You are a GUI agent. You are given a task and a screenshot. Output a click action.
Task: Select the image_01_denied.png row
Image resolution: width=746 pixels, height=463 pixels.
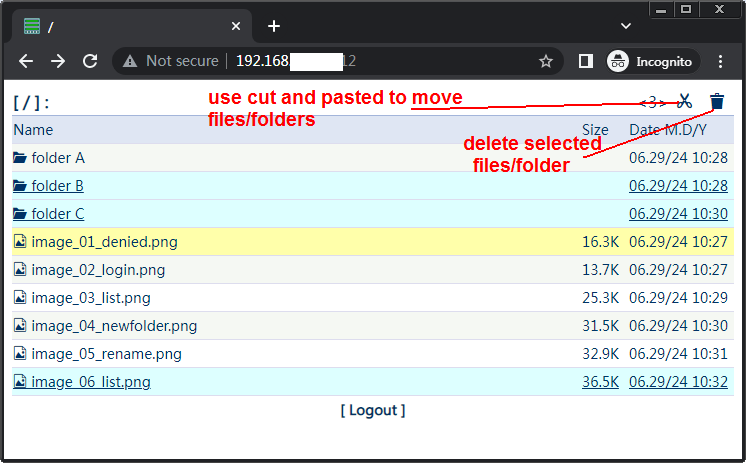300,242
